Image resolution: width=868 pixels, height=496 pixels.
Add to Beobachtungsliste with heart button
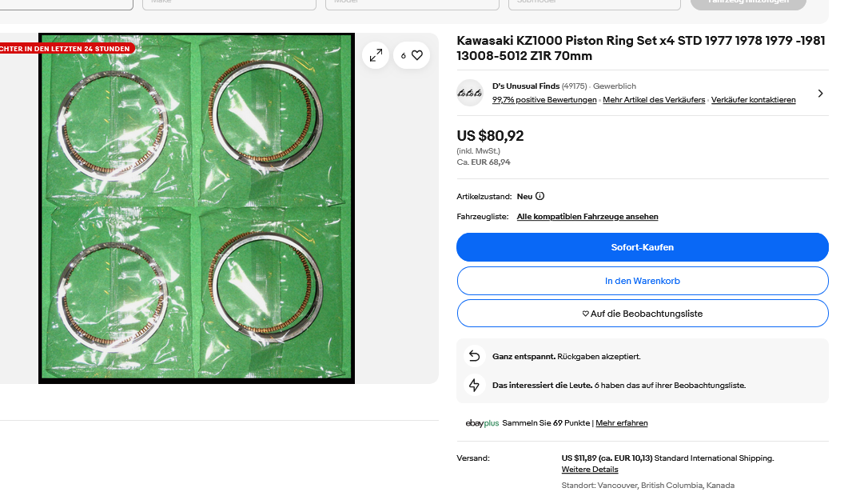pyautogui.click(x=642, y=314)
